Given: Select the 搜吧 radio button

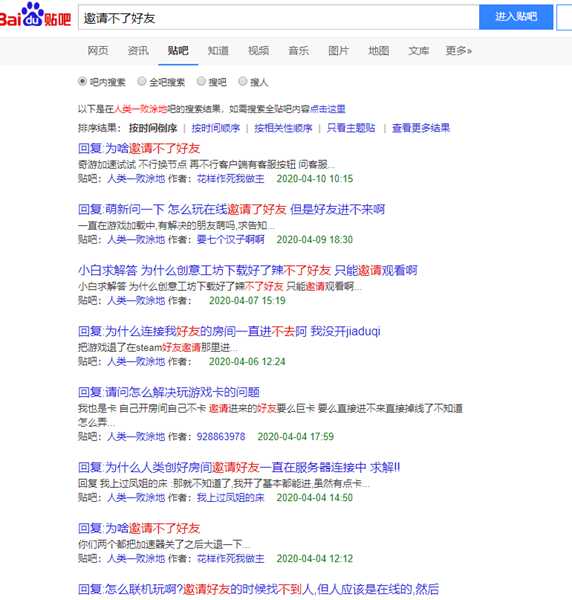Looking at the screenshot, I should (201, 81).
